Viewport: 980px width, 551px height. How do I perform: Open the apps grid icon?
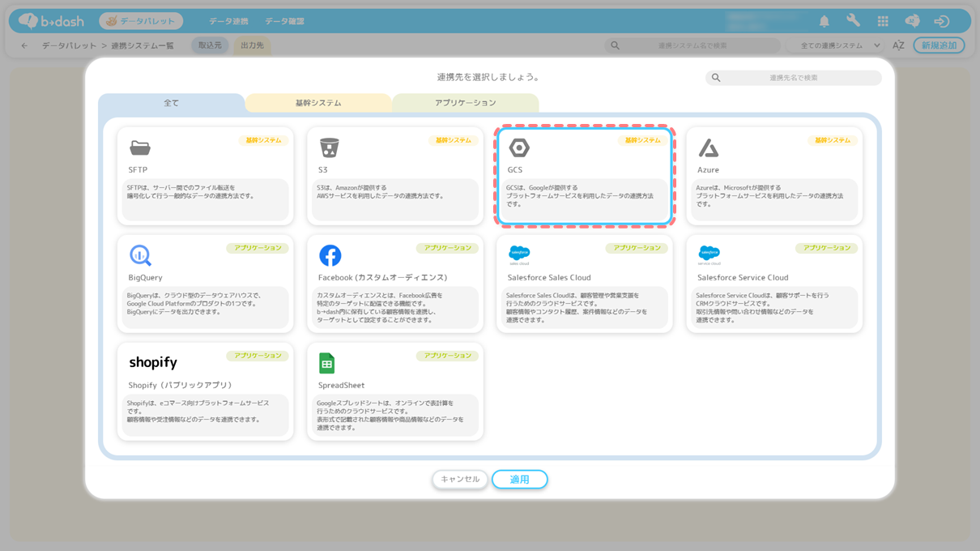(x=883, y=21)
